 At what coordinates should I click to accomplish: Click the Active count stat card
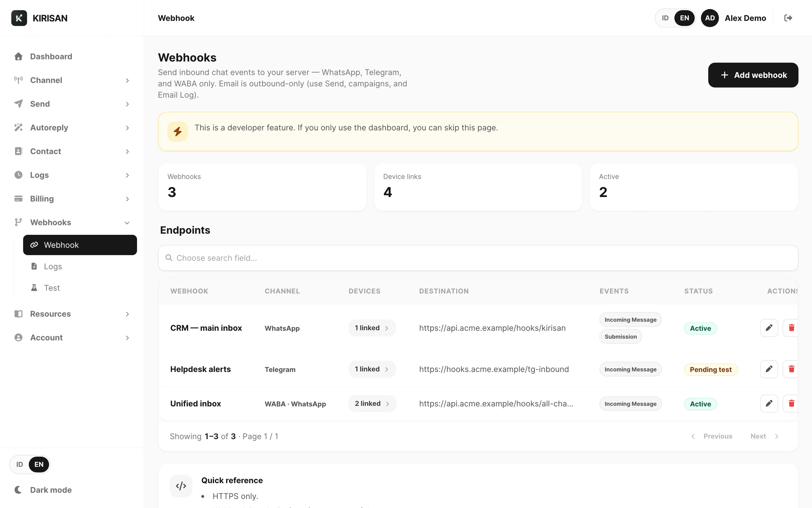(x=694, y=187)
